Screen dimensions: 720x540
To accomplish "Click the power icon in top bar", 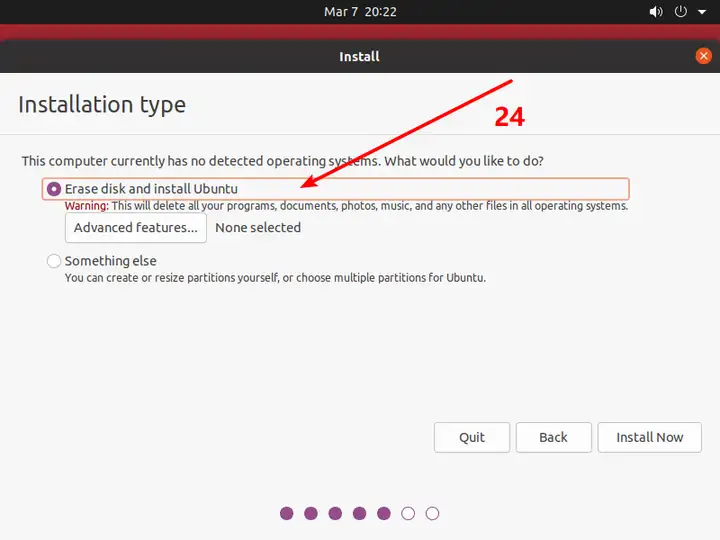I will tap(681, 11).
